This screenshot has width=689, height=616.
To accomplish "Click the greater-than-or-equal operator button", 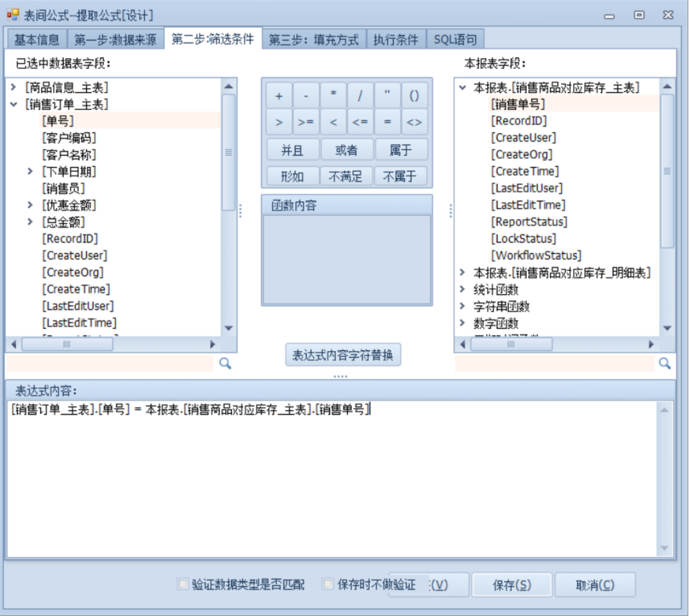I will pos(306,123).
